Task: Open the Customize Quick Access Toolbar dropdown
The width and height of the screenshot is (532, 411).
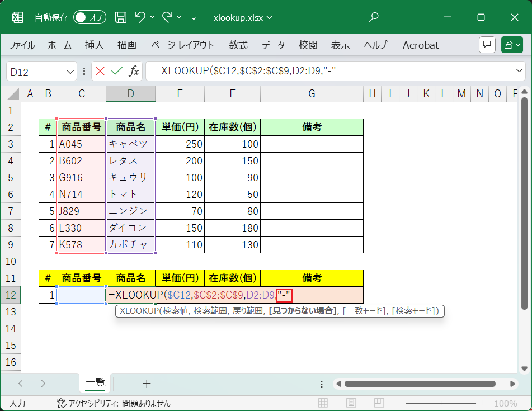Action: point(194,18)
